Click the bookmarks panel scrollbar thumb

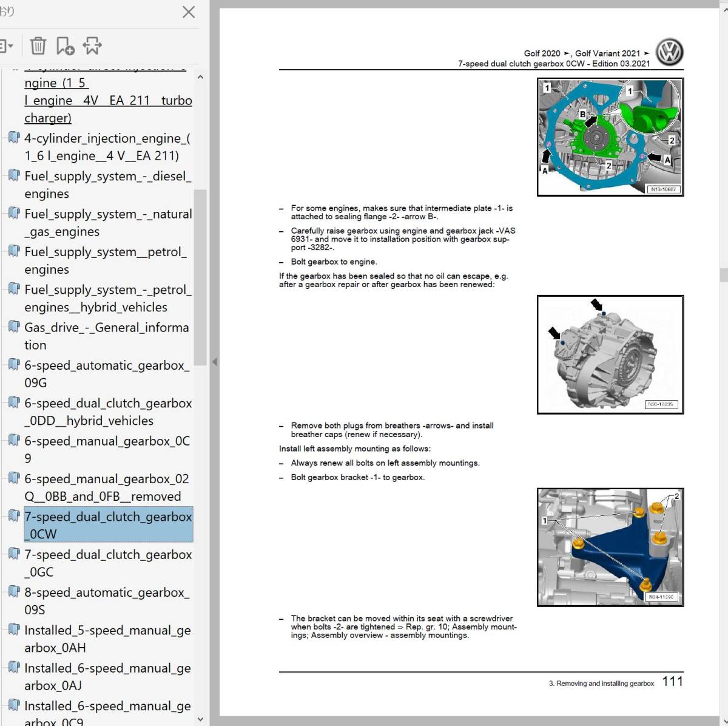200,277
